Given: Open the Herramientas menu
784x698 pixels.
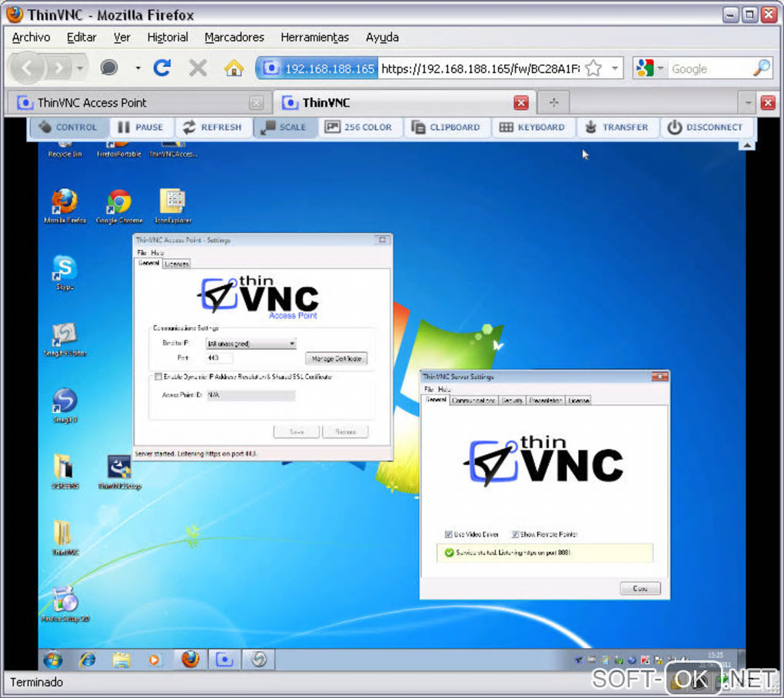Looking at the screenshot, I should click(314, 38).
